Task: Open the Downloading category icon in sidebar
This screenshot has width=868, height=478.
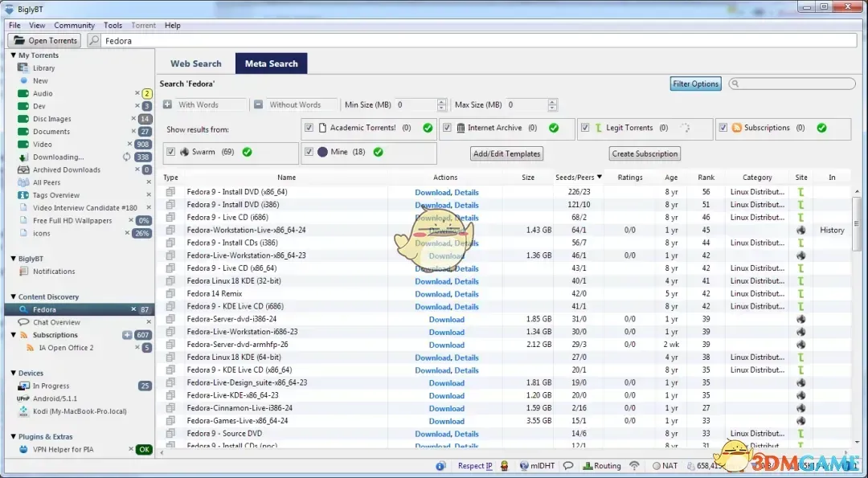Action: tap(24, 157)
